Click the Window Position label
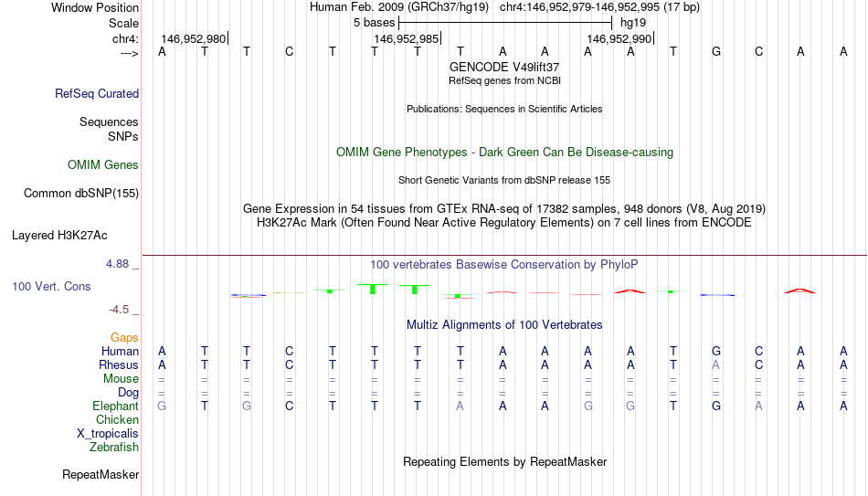 click(x=95, y=7)
